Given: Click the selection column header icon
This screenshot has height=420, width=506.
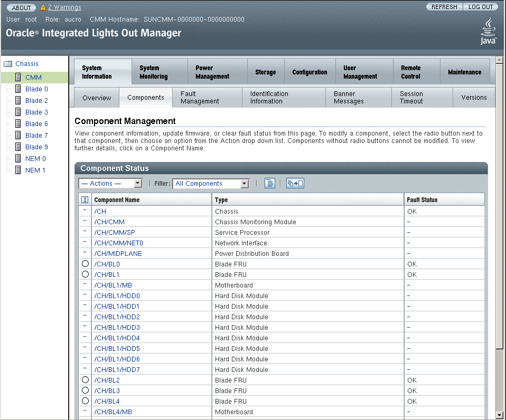Looking at the screenshot, I should (85, 200).
